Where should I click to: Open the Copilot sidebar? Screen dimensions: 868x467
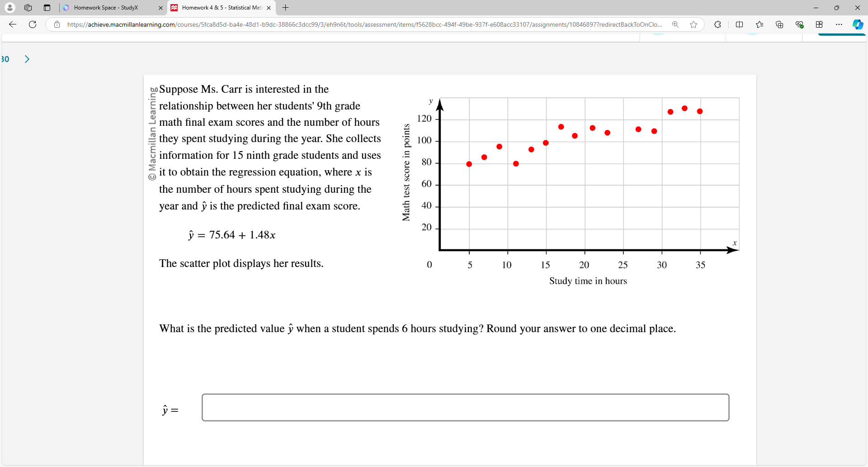[858, 24]
